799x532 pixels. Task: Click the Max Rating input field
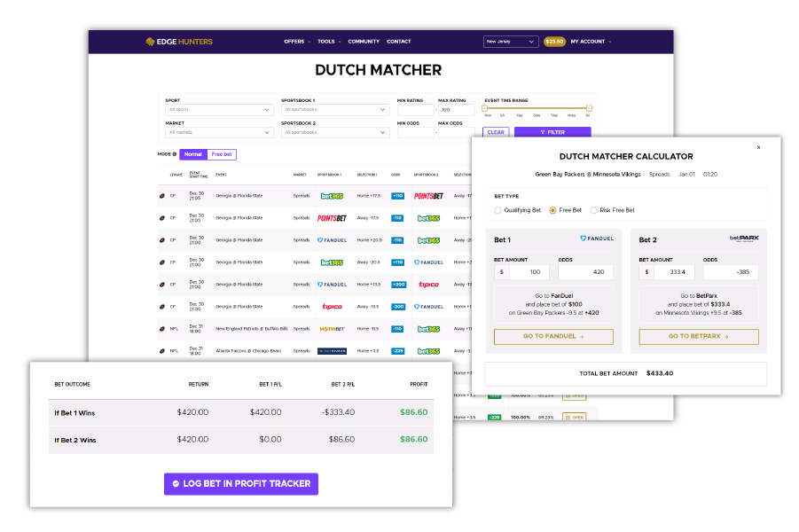click(x=457, y=110)
